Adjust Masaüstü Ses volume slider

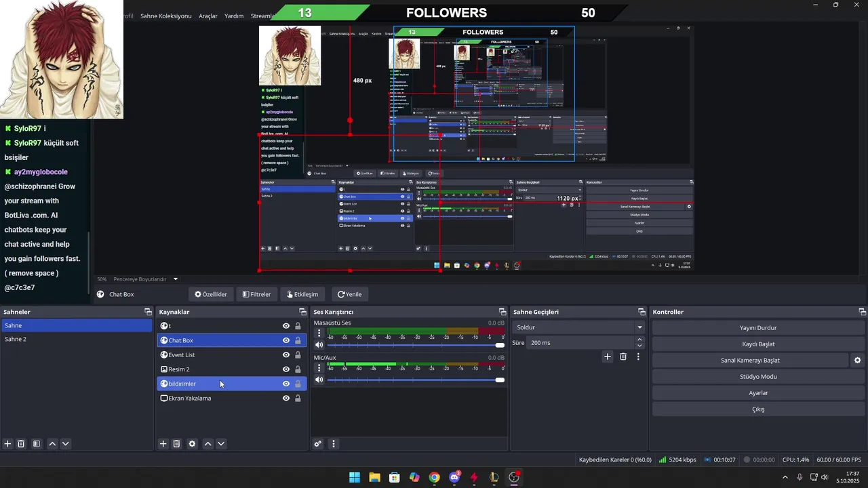click(416, 345)
